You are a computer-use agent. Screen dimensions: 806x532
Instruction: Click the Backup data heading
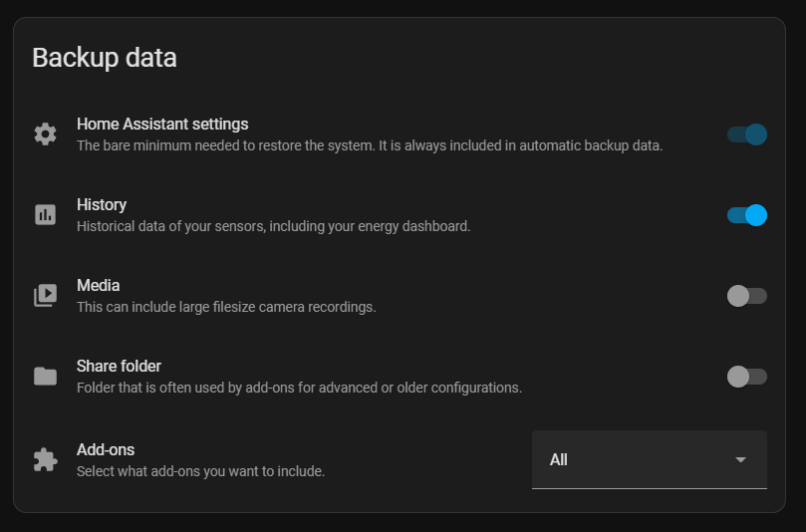105,58
